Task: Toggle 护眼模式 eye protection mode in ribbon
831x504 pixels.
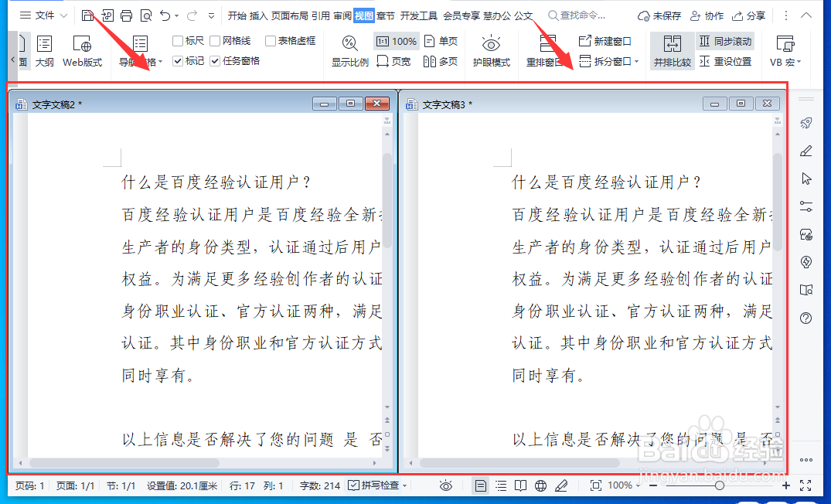Action: pyautogui.click(x=492, y=51)
